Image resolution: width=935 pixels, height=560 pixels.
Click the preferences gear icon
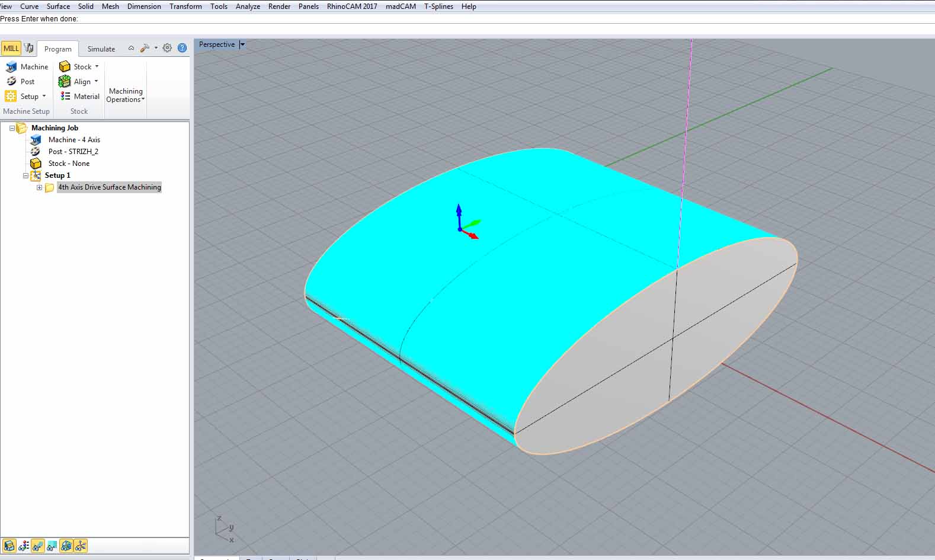point(167,48)
